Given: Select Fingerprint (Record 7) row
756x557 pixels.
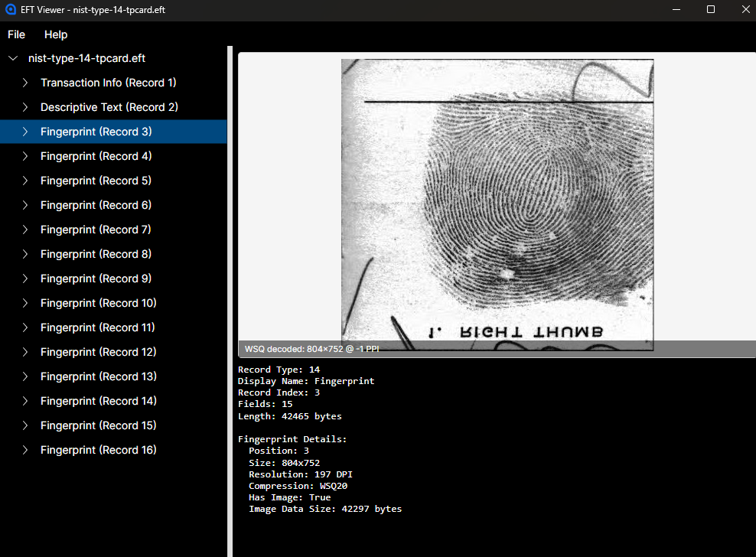Looking at the screenshot, I should (113, 230).
